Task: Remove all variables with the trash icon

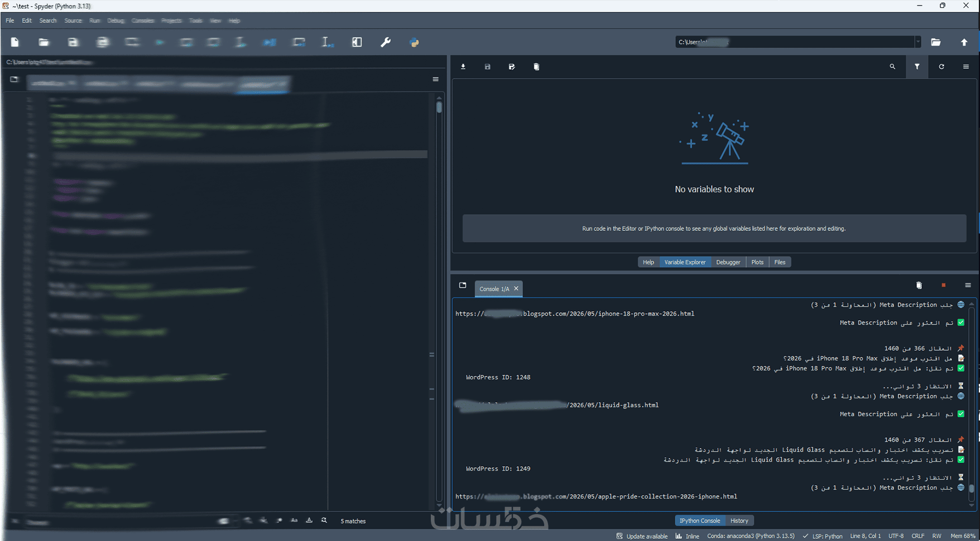Action: [x=536, y=66]
